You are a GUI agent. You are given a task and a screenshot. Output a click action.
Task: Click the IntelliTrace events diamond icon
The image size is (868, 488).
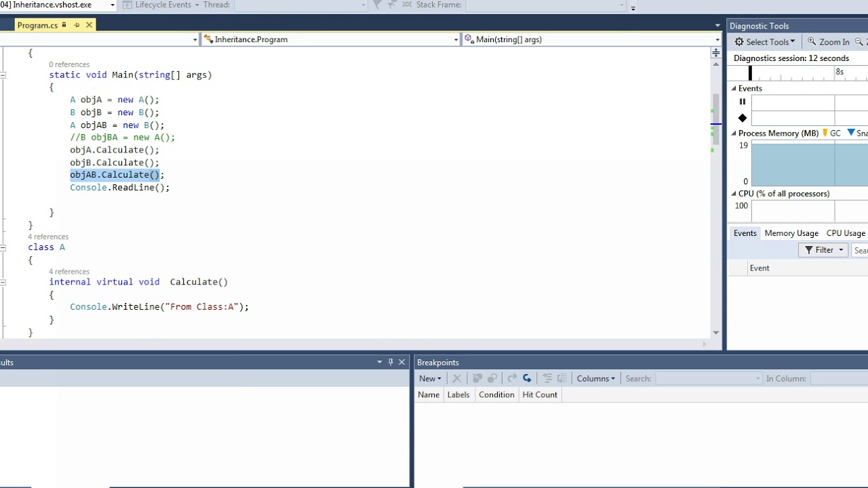tap(743, 118)
